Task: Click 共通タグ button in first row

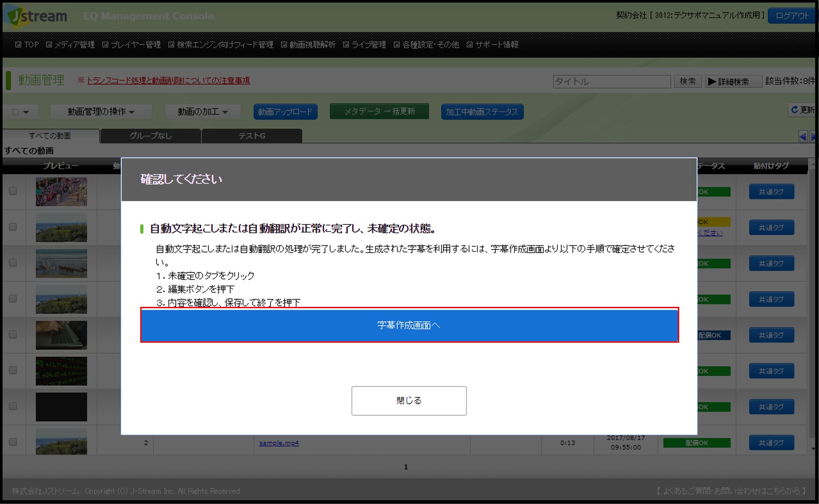Action: (x=772, y=192)
